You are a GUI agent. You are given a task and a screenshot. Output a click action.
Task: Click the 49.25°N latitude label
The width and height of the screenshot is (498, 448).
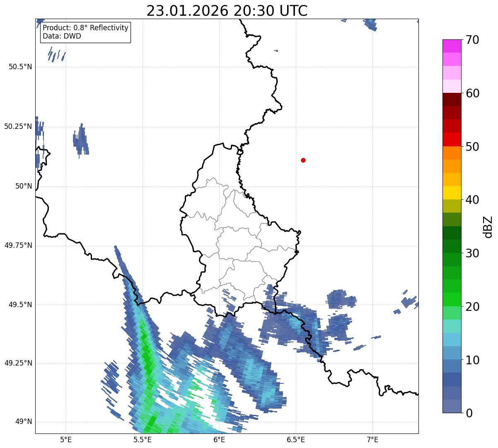click(18, 363)
